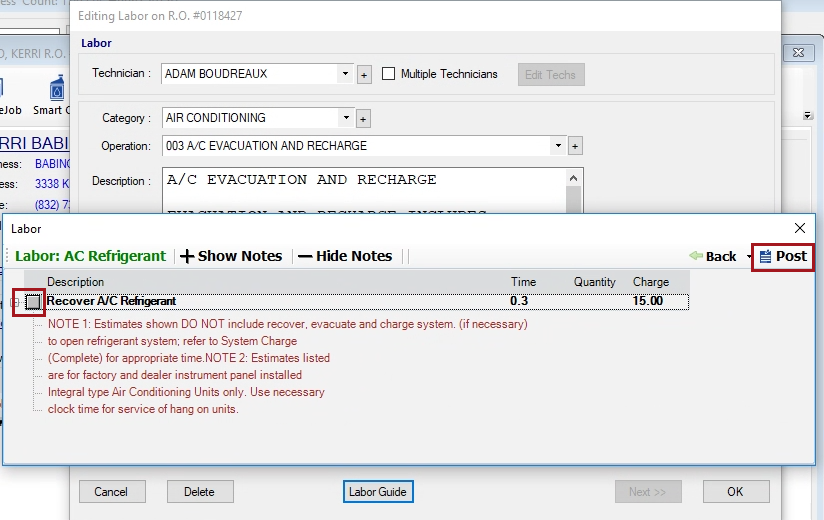Open the dropdown arrow next to Back
Screen dimensions: 824x520
[749, 257]
